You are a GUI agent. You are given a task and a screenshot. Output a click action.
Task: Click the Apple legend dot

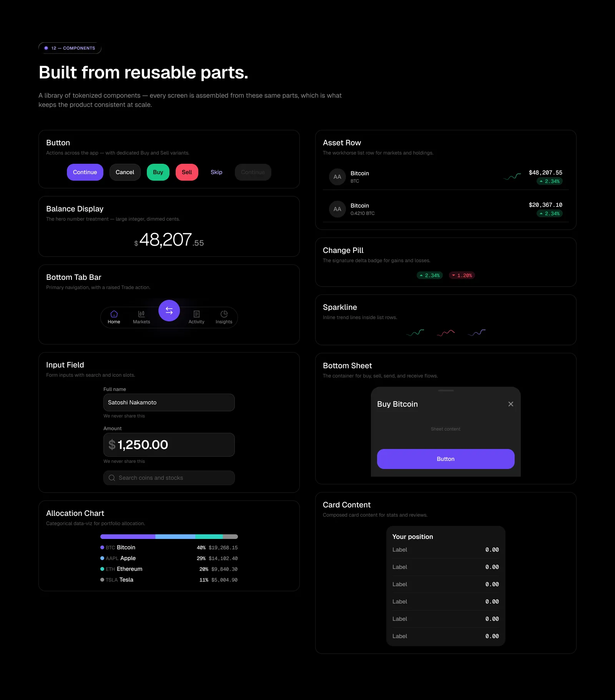pyautogui.click(x=102, y=558)
